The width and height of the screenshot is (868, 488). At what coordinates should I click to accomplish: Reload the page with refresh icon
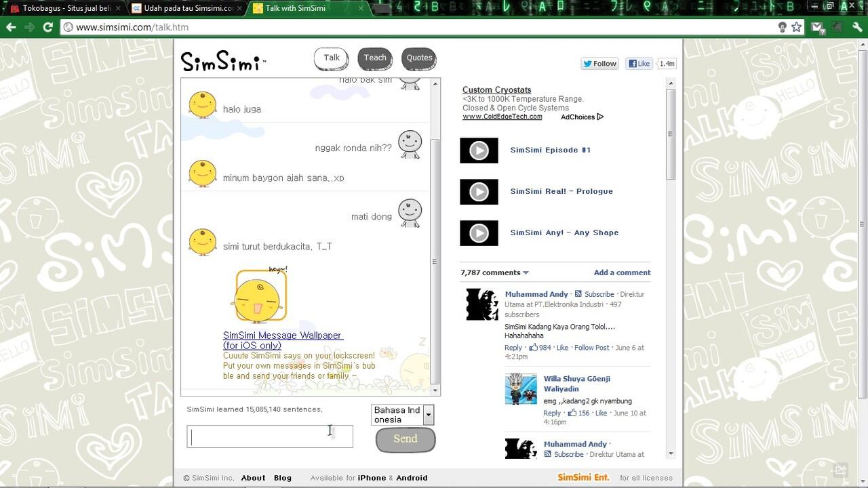click(47, 27)
